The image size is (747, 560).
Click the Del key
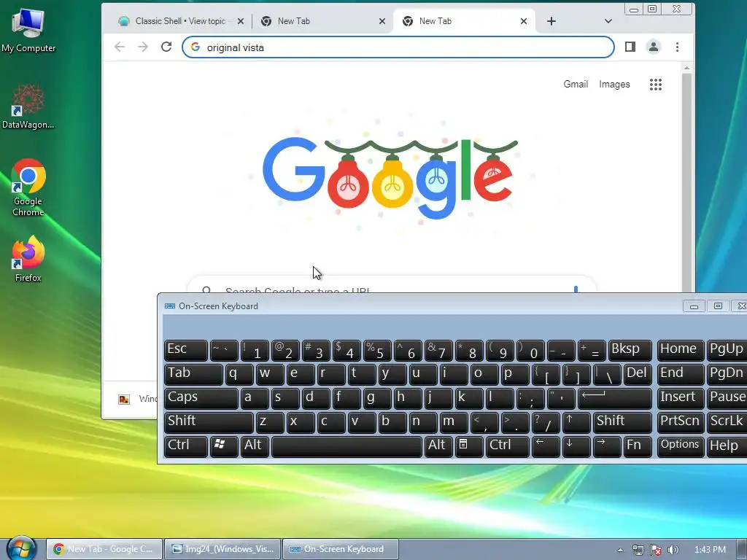point(638,374)
